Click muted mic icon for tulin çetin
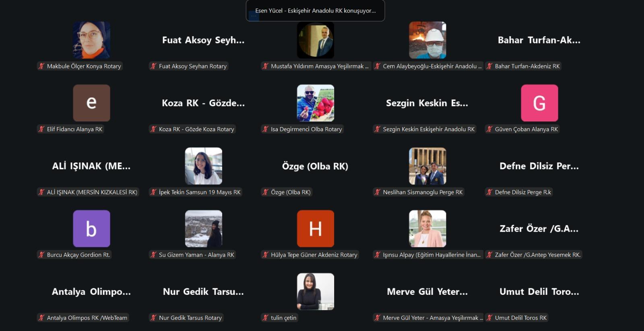Screen dimensions: 644x331 click(265, 318)
